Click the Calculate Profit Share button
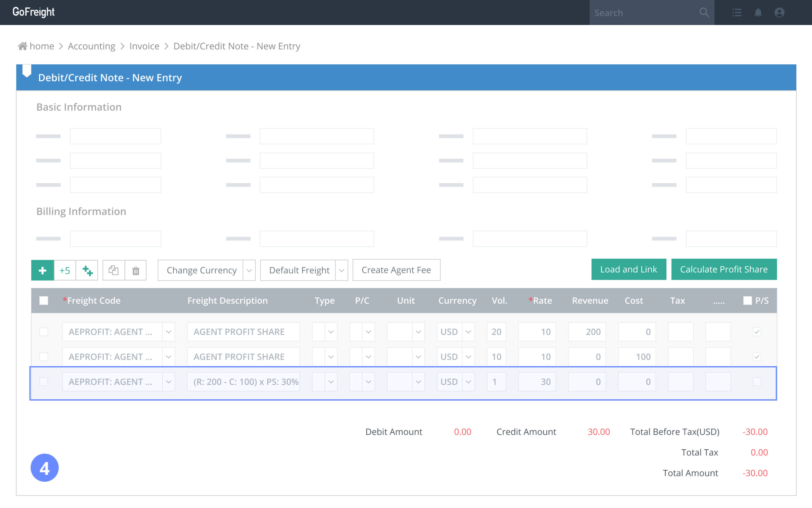 pyautogui.click(x=724, y=269)
